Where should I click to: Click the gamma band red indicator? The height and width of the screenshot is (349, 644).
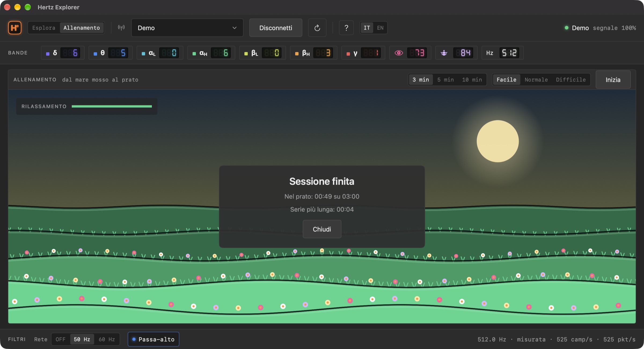pyautogui.click(x=348, y=54)
